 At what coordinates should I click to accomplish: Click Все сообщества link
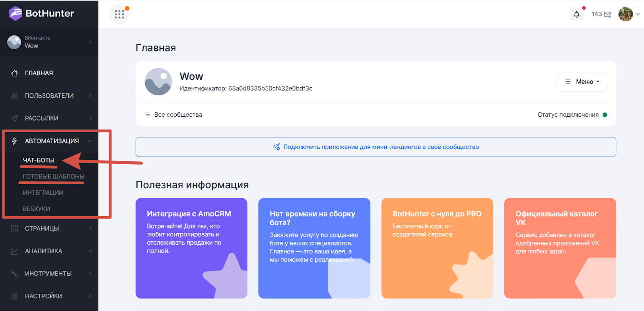[178, 115]
